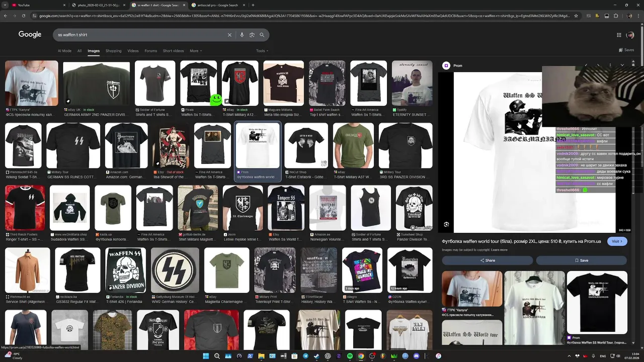Image resolution: width=644 pixels, height=362 pixels.
Task: Focus the Google search input field
Action: 141,35
